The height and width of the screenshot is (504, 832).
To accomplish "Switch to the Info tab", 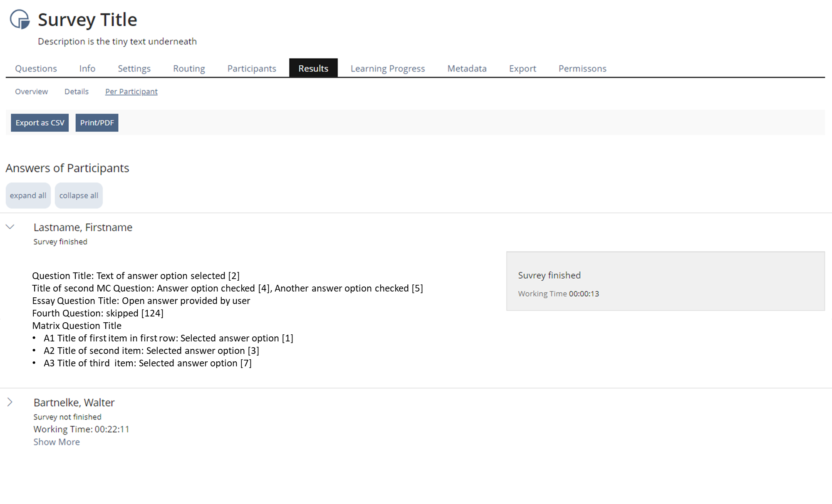I will pos(87,69).
